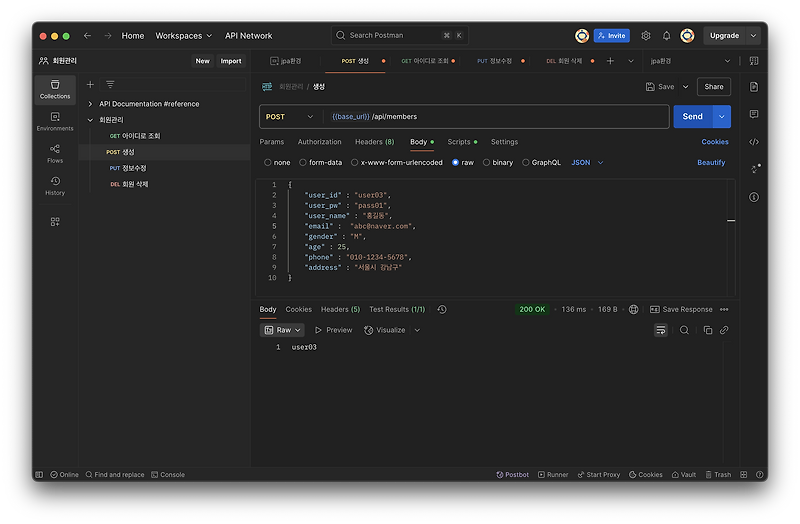Copy response using the copy icon
The image size is (800, 524).
pos(708,330)
